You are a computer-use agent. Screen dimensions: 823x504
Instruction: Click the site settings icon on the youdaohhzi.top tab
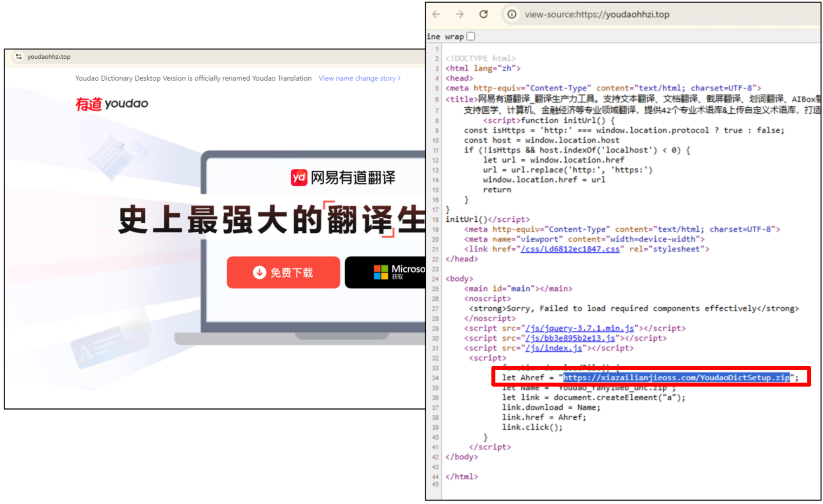point(18,57)
